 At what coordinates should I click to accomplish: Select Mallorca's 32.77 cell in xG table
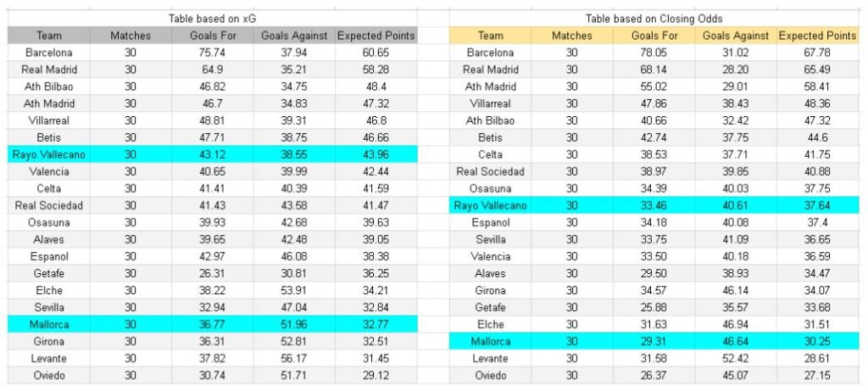376,324
